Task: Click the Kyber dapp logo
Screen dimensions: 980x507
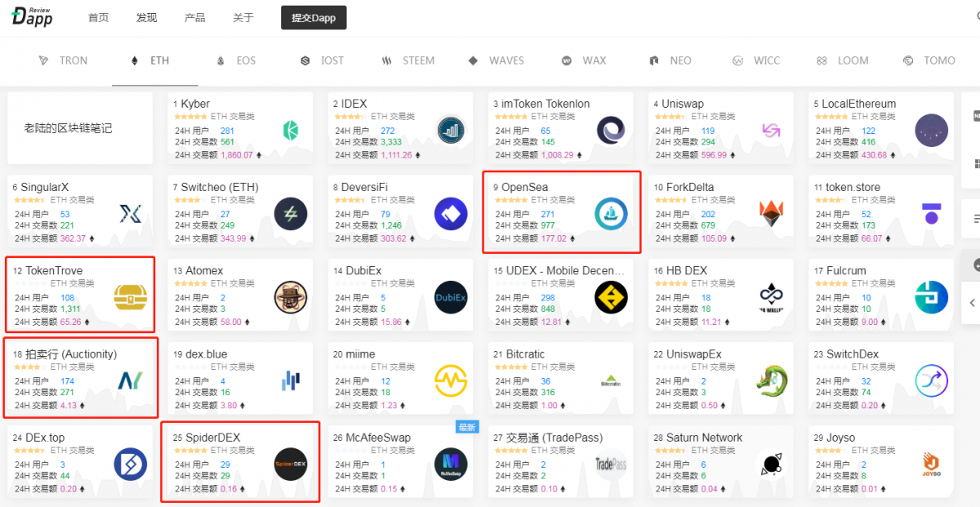Action: click(290, 130)
